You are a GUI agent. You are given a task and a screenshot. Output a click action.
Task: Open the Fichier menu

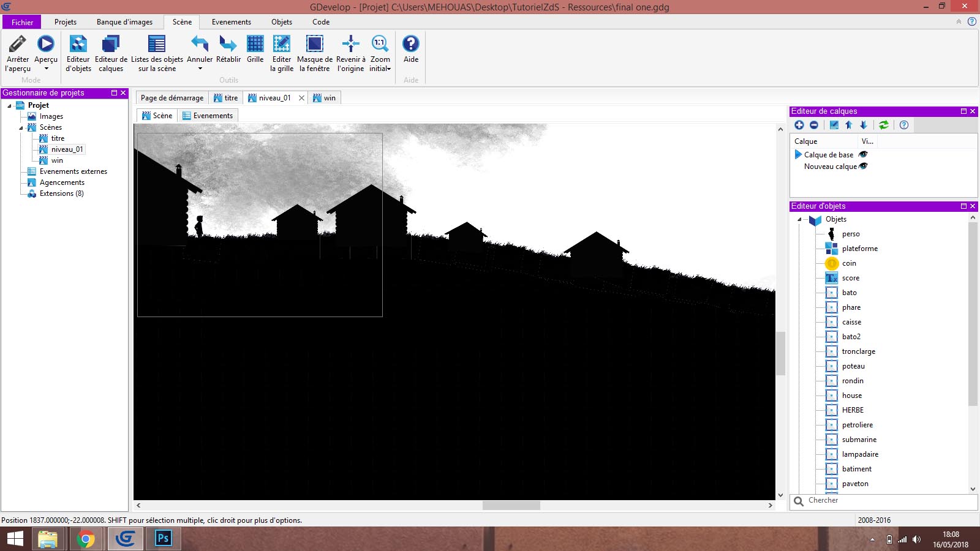pos(22,22)
